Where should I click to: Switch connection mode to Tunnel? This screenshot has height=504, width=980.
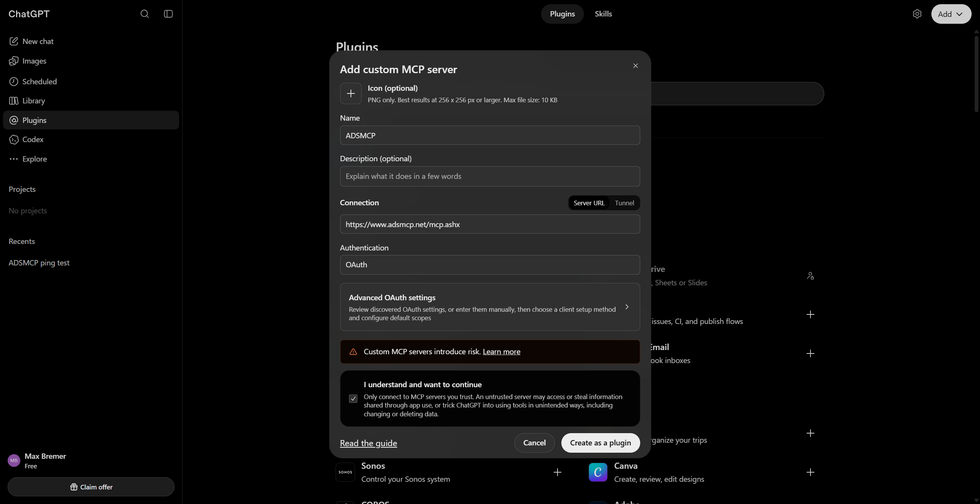click(x=624, y=203)
